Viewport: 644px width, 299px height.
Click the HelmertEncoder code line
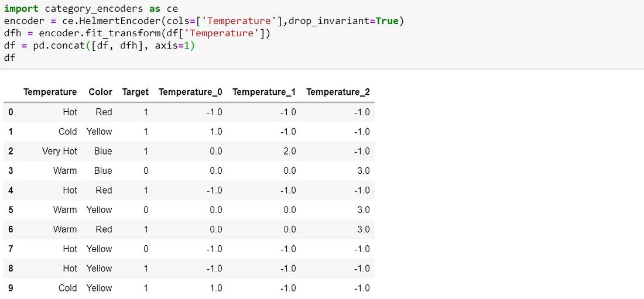[204, 20]
